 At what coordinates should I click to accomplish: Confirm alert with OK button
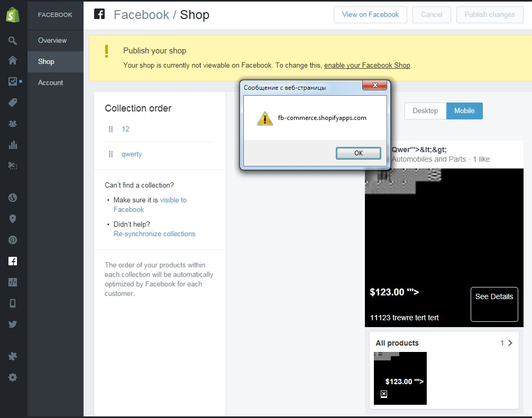[359, 153]
